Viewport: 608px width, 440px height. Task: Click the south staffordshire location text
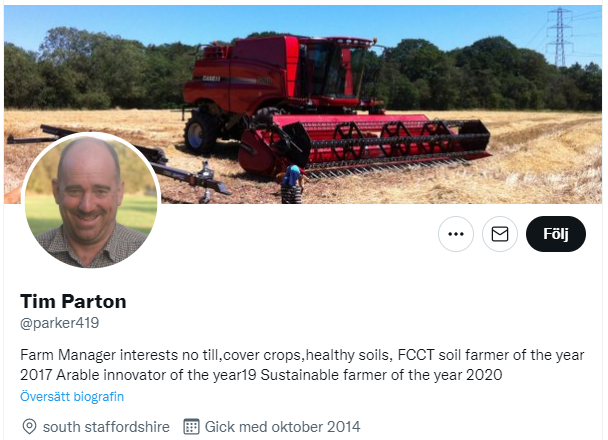coord(106,427)
